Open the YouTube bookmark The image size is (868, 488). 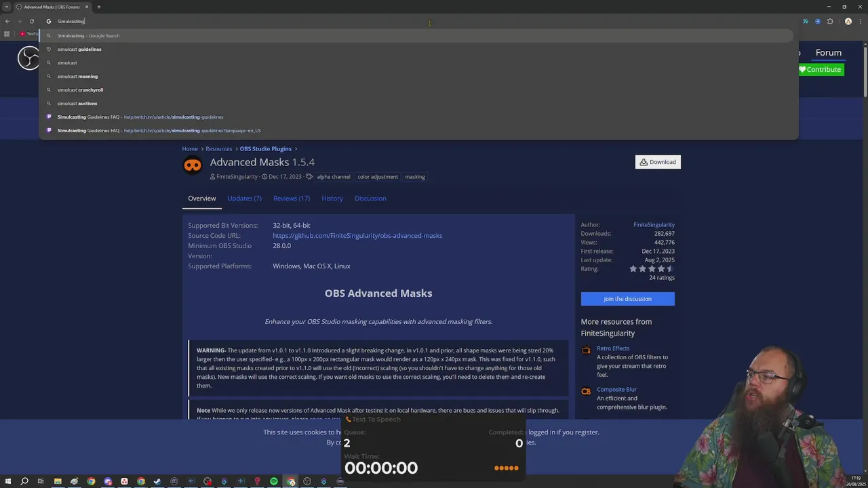tap(28, 34)
